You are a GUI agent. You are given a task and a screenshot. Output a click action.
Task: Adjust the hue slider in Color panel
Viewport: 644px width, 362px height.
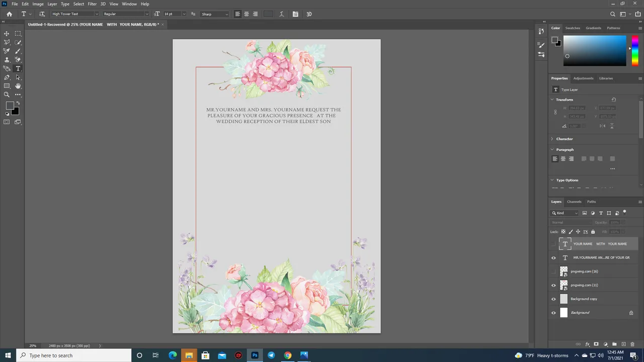(x=635, y=50)
